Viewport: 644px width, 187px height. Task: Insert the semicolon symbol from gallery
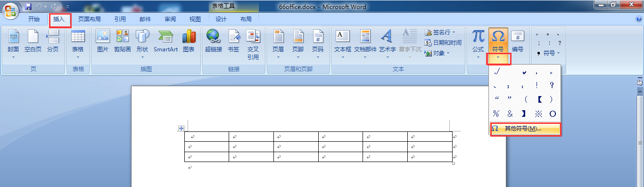(x=508, y=86)
